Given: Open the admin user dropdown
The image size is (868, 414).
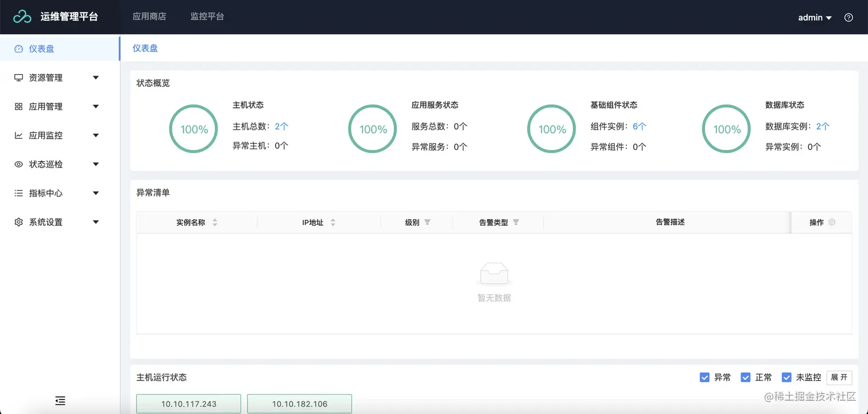Looking at the screenshot, I should tap(815, 18).
